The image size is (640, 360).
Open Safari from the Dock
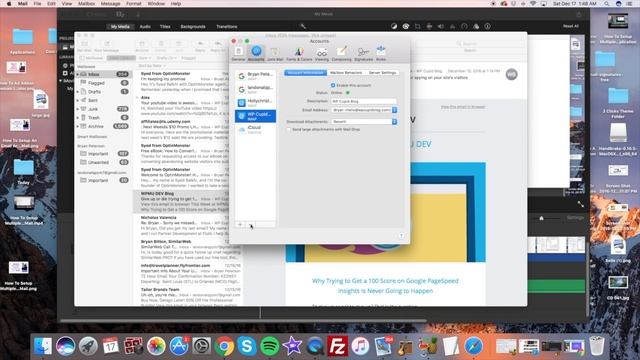click(473, 346)
